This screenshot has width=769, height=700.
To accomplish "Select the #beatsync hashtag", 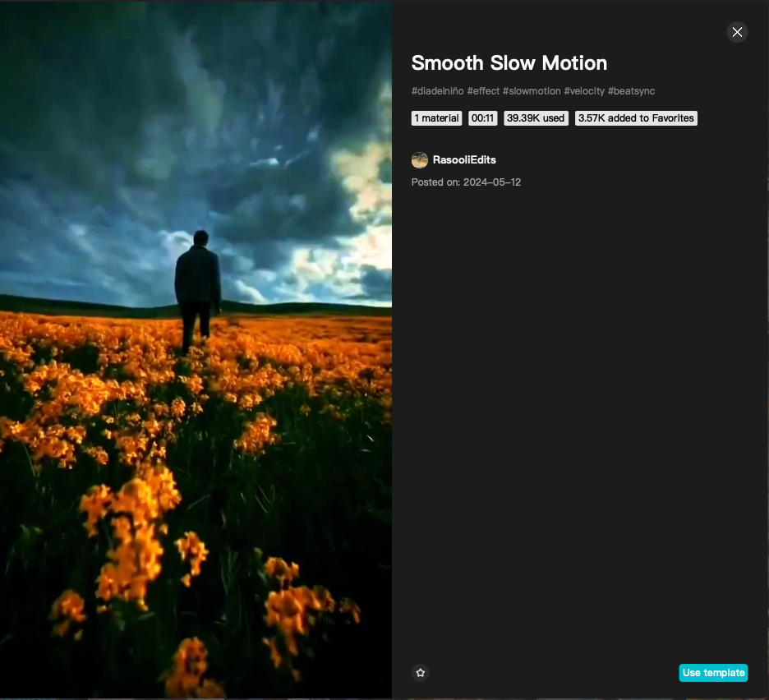I will click(631, 91).
